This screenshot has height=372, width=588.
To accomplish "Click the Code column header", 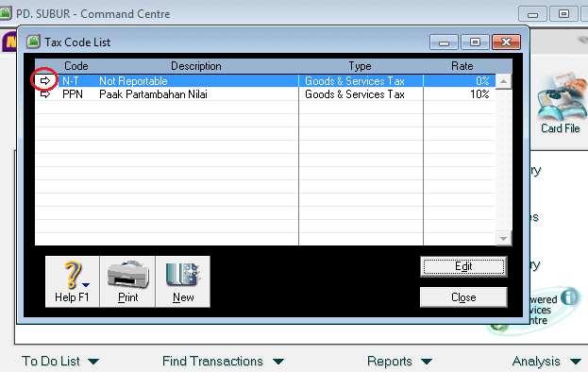I will (76, 66).
